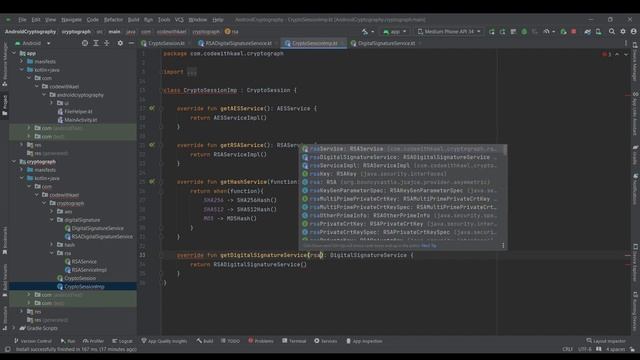Viewport: 640px width, 360px height.
Task: Select rsaDigitalSignatureService completion suggestion
Action: point(402,157)
